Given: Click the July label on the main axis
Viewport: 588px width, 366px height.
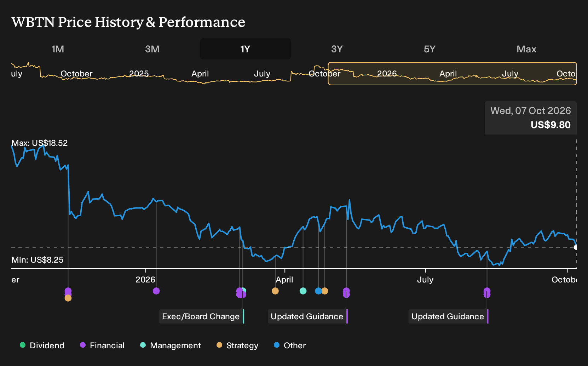Looking at the screenshot, I should click(425, 280).
